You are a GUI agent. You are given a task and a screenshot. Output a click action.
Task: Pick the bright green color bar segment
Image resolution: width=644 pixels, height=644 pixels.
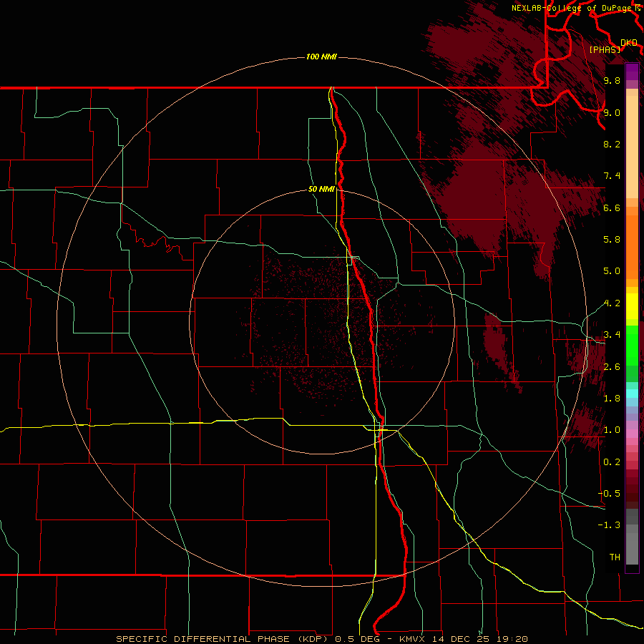(x=632, y=345)
